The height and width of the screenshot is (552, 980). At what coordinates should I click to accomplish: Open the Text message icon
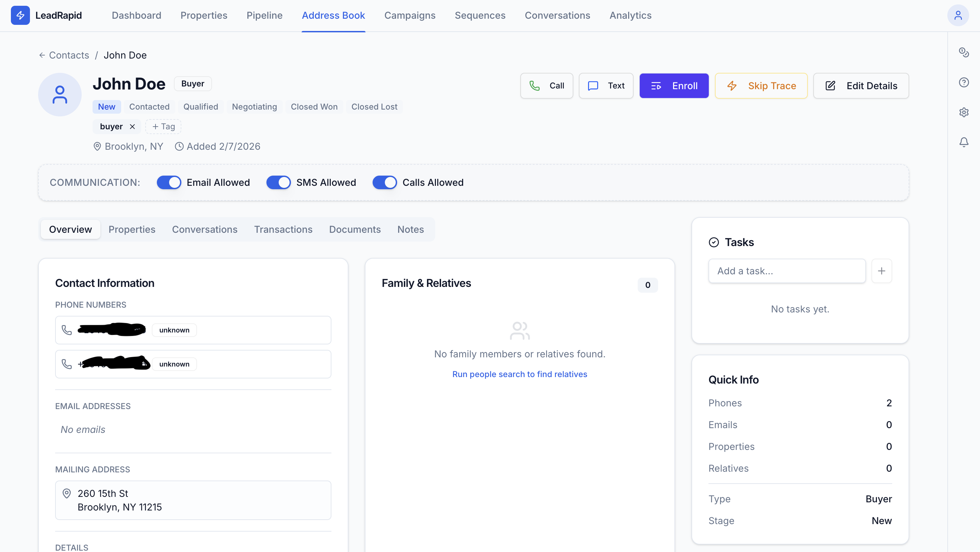coord(593,86)
